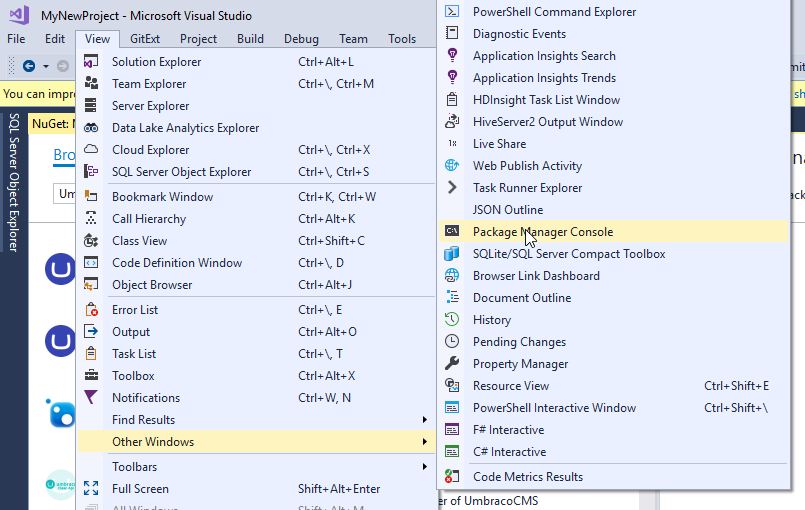Viewport: 805px width, 510px height.
Task: Click the Package Manager Console icon
Action: (x=452, y=232)
